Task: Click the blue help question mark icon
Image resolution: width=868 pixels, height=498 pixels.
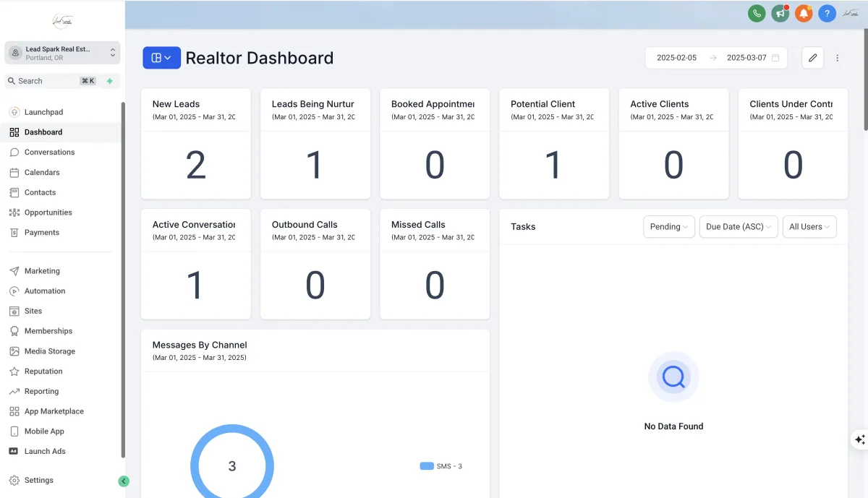Action: tap(827, 13)
